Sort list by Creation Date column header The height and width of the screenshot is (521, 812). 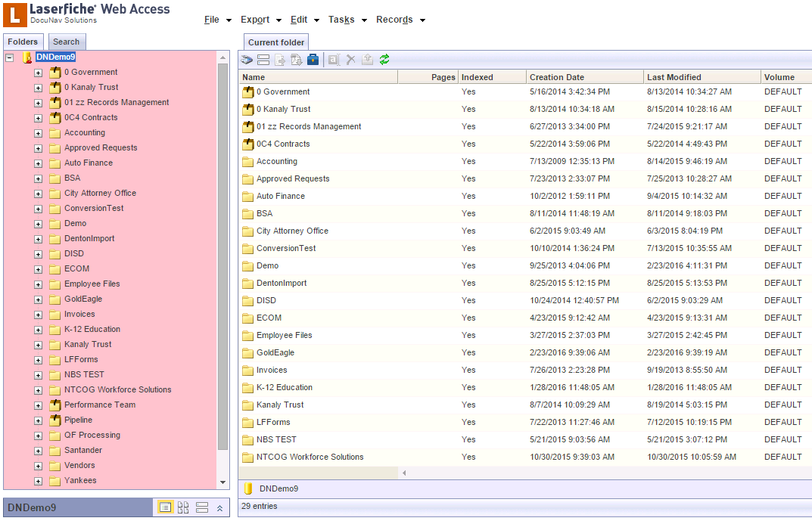(x=557, y=77)
